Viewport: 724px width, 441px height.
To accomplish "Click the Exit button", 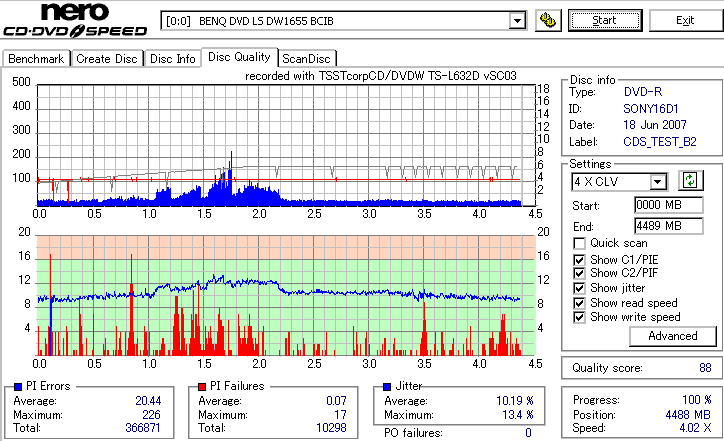I will click(x=685, y=21).
